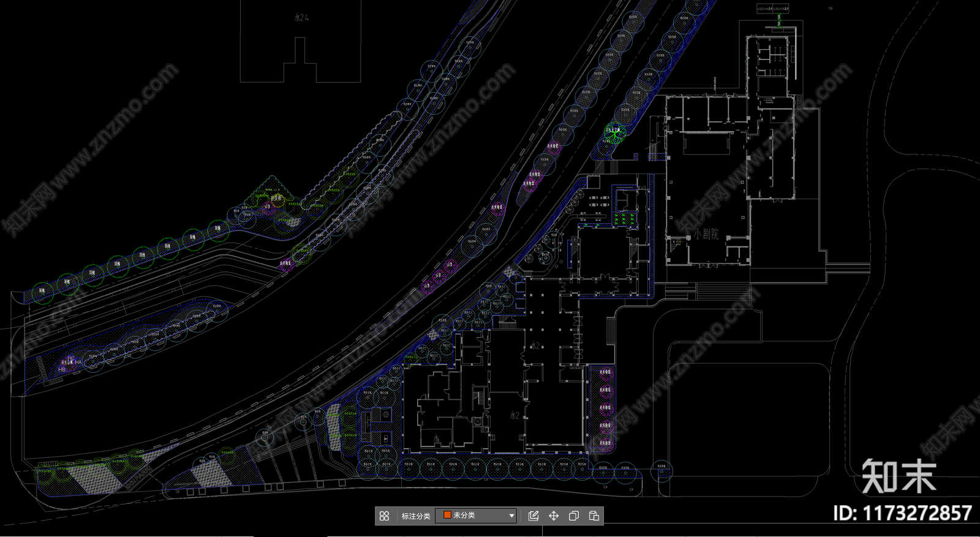Image resolution: width=980 pixels, height=537 pixels.
Task: Expand the 未分类 category dropdown arrow
Action: click(x=511, y=516)
